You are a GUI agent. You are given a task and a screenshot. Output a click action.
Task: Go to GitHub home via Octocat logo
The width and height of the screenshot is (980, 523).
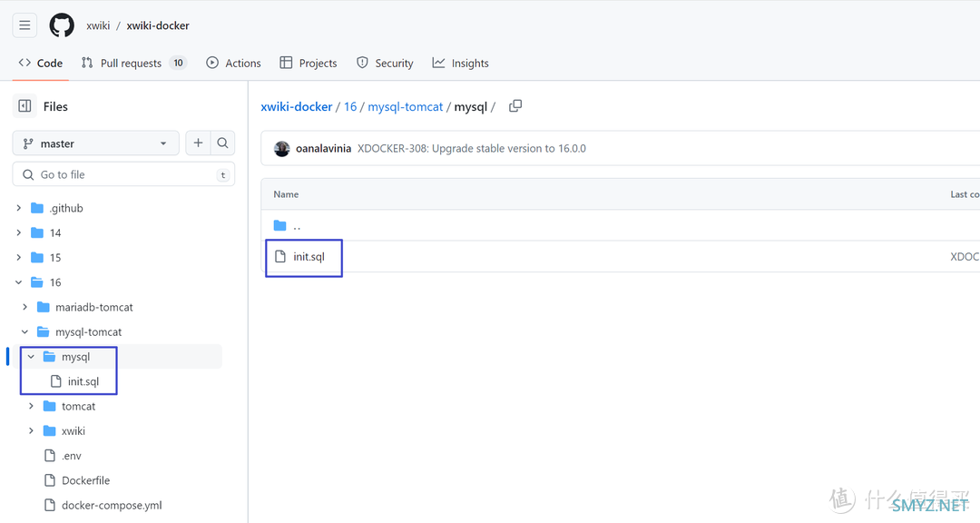(x=62, y=25)
